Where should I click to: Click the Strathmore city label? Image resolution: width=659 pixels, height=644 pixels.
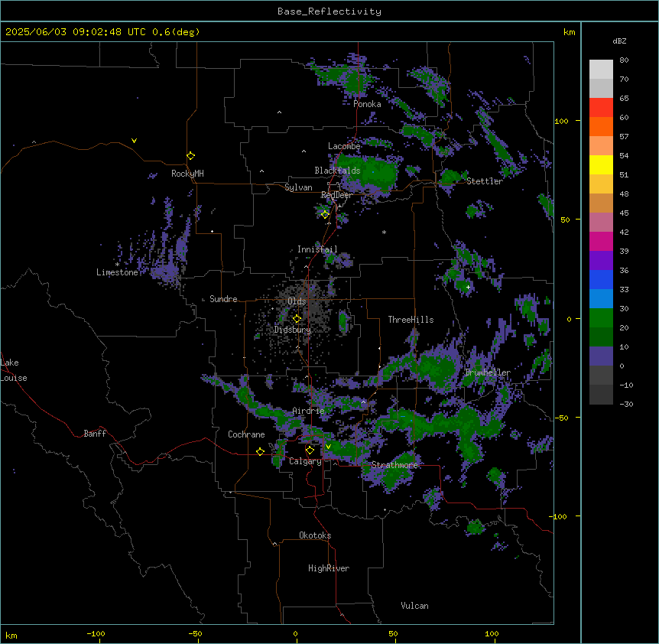pyautogui.click(x=394, y=465)
